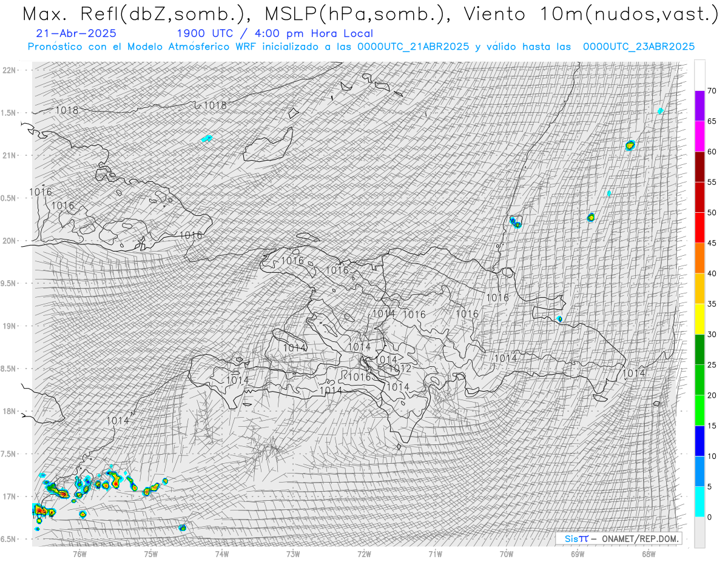Click the '74W' longitude axis label
Viewport: 728px width, 562px height.
[222, 553]
